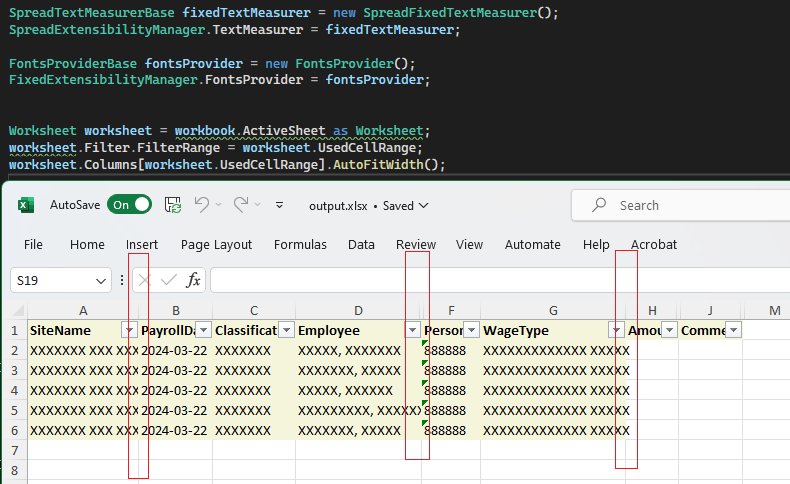Click 'FontsProvider' class name in code editor
Image resolution: width=790 pixels, height=484 pixels.
tap(344, 63)
